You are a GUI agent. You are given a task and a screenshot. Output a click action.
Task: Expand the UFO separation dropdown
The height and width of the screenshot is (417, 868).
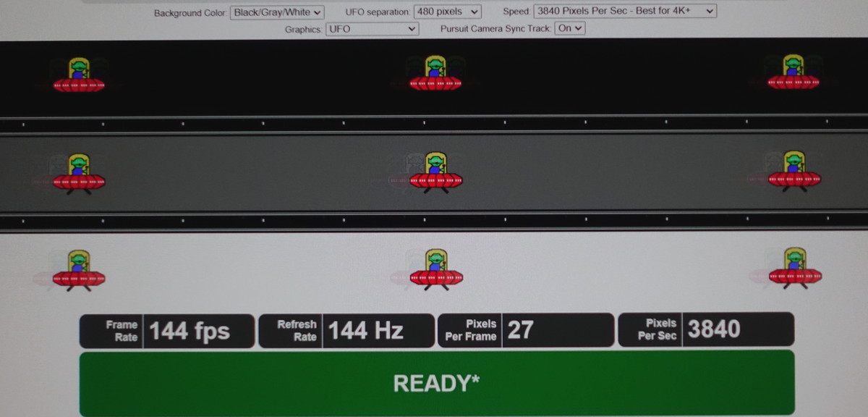447,12
